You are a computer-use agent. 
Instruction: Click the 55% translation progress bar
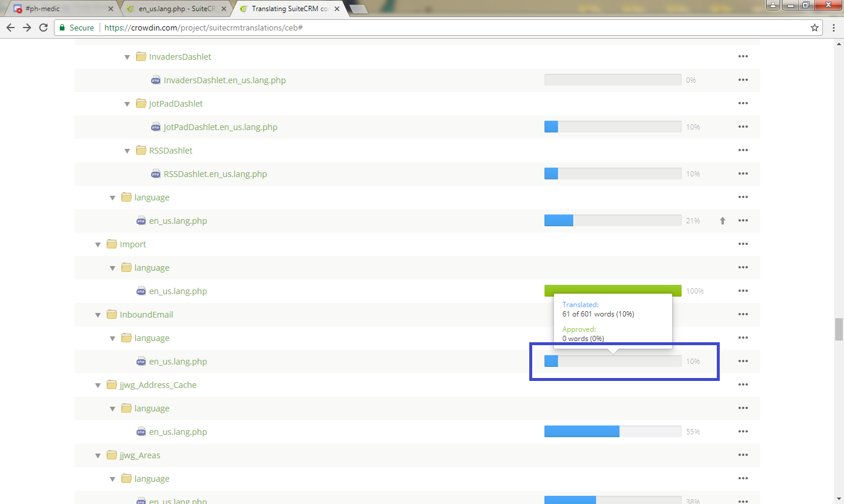point(613,431)
